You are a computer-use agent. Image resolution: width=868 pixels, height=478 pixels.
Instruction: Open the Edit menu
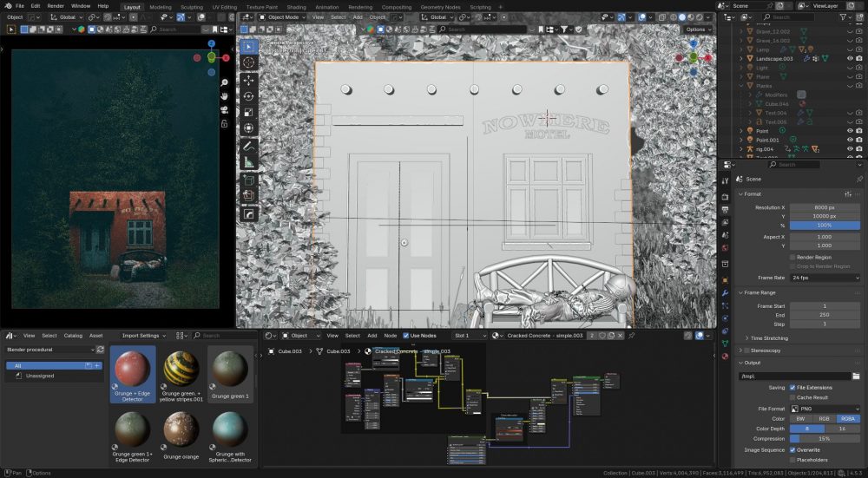(x=36, y=6)
